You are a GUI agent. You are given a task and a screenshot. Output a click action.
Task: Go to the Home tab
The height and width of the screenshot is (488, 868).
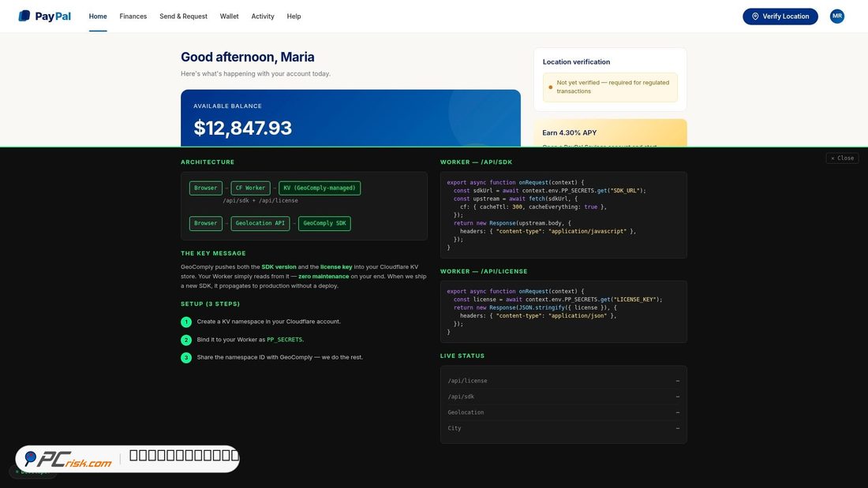98,16
